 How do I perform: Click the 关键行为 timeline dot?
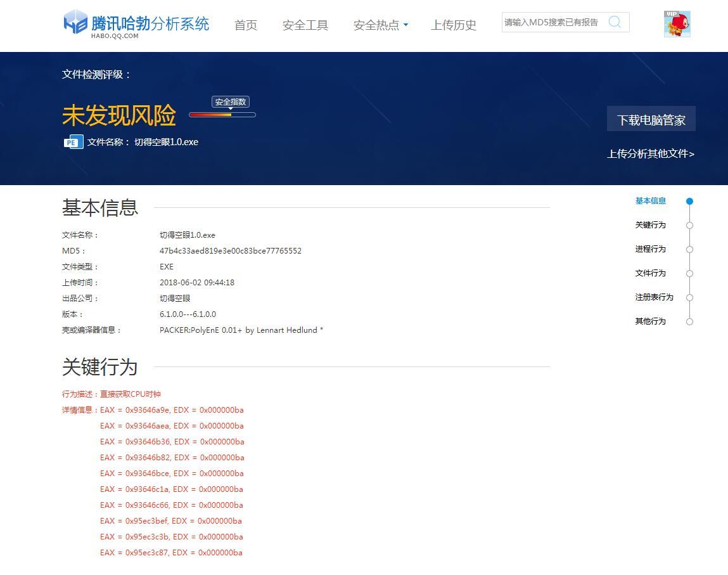[689, 225]
